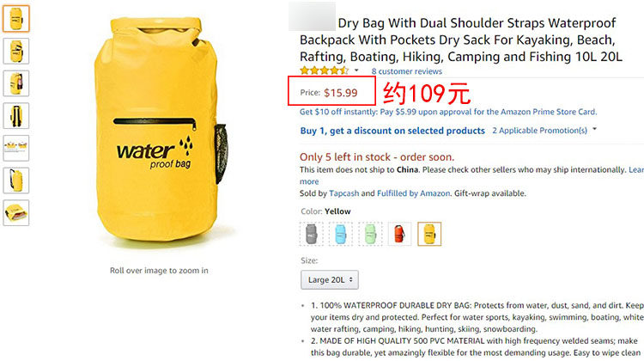
Task: Click the main yellow waterproof bag image
Action: point(160,130)
